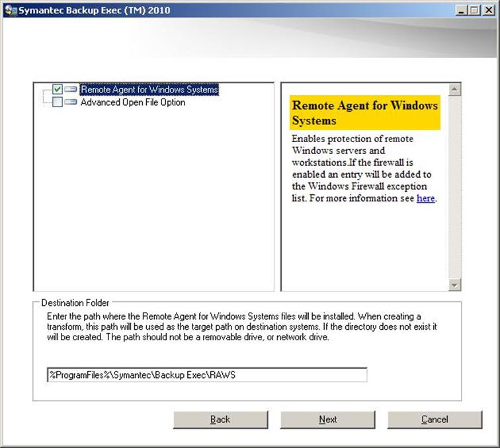Click scroll down arrow in description pane
The image size is (500, 448).
(x=454, y=285)
